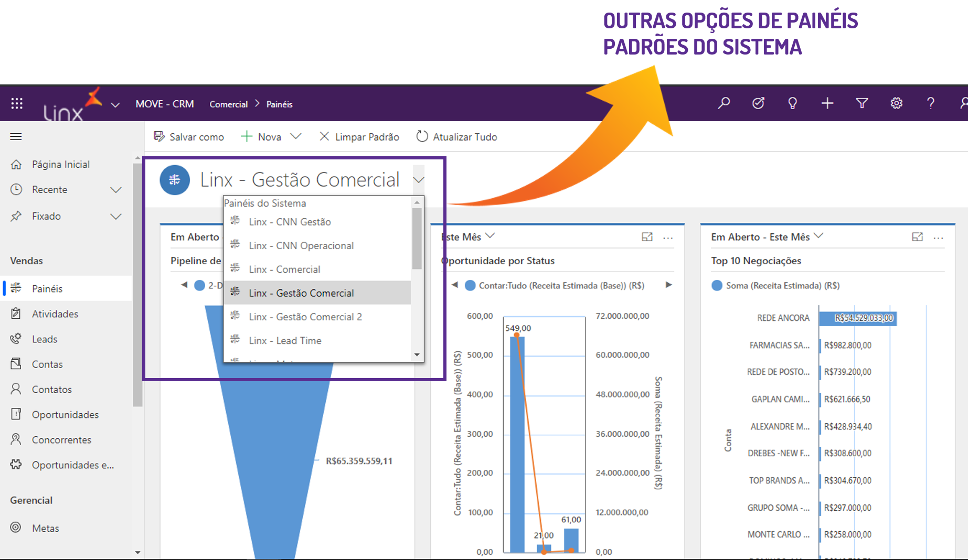Screen dimensions: 968x560
Task: Expand the Recente section chevron
Action: click(x=116, y=189)
